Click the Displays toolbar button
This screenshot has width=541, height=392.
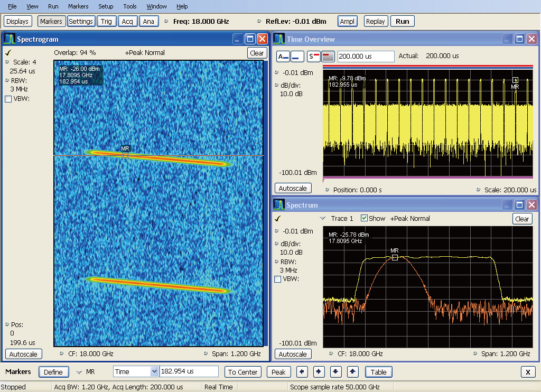pyautogui.click(x=17, y=21)
